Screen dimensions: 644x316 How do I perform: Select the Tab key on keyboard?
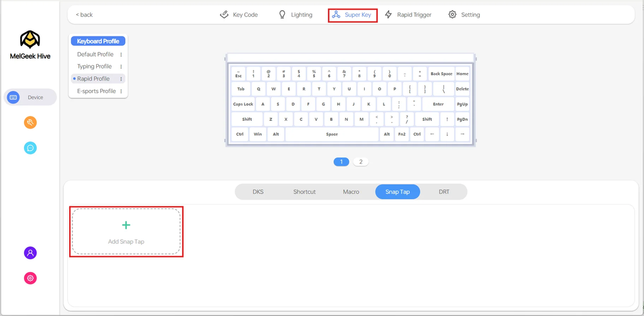tap(241, 89)
